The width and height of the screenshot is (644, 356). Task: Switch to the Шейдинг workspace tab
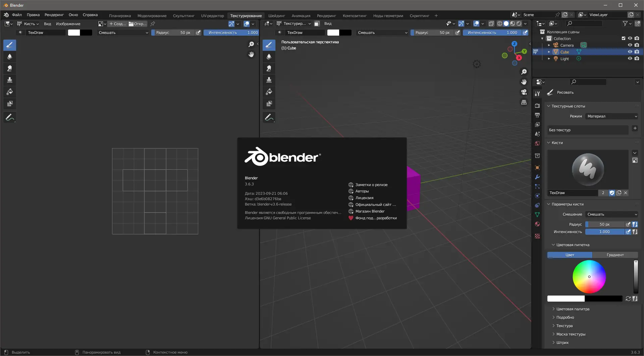[x=277, y=16]
